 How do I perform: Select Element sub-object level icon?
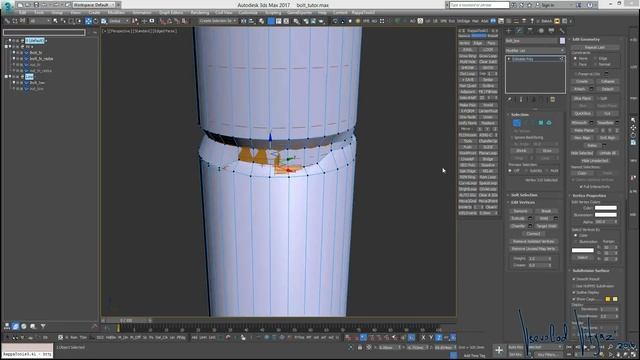coord(549,122)
